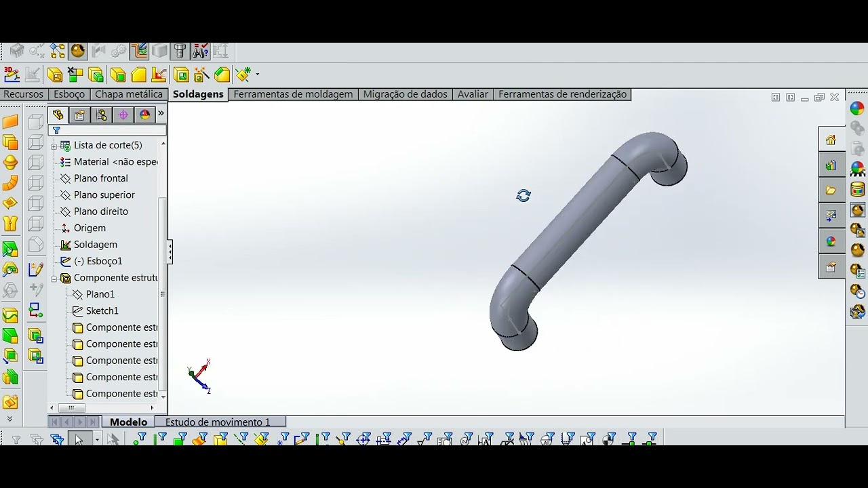Viewport: 868px width, 488px height.
Task: Select the Soldagem feature in tree
Action: click(88, 245)
